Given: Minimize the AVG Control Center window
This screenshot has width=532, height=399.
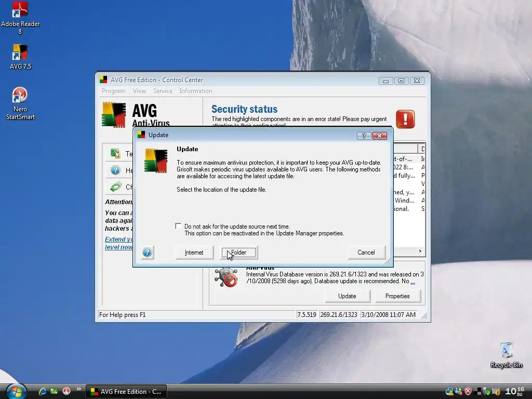Looking at the screenshot, I should point(386,81).
